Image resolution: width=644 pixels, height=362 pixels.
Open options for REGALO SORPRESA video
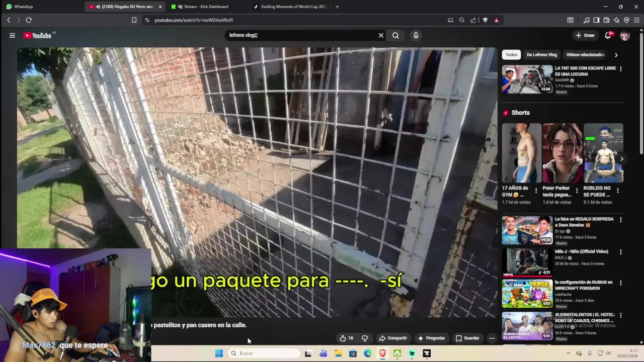pos(620,220)
